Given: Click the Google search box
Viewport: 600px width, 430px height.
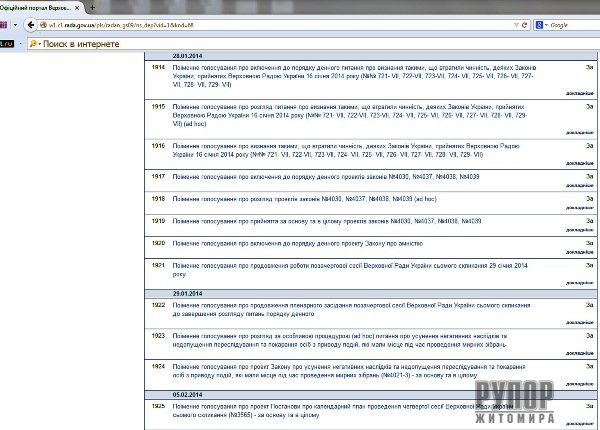Looking at the screenshot, I should (x=570, y=23).
